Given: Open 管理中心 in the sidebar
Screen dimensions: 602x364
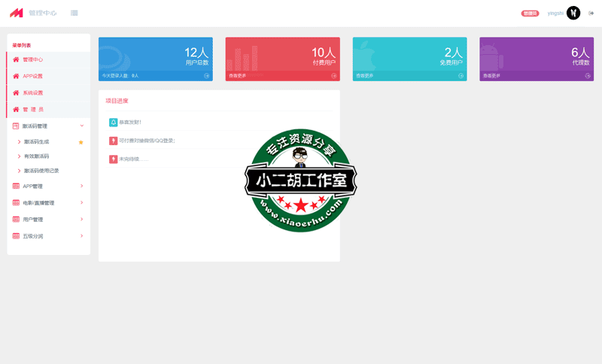Looking at the screenshot, I should pyautogui.click(x=32, y=59).
